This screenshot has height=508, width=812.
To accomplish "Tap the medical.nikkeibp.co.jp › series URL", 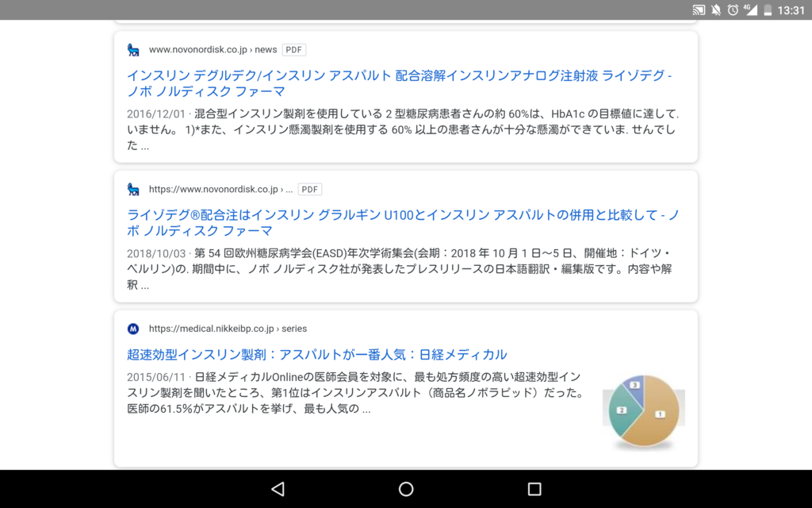I will click(x=228, y=329).
